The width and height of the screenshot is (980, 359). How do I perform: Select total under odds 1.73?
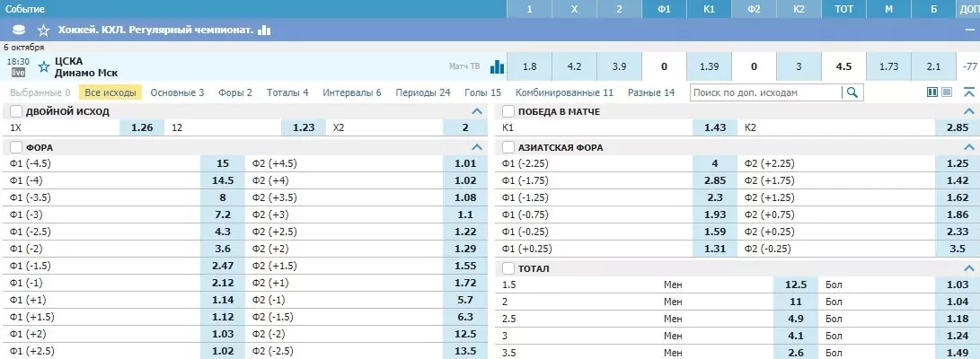(888, 66)
